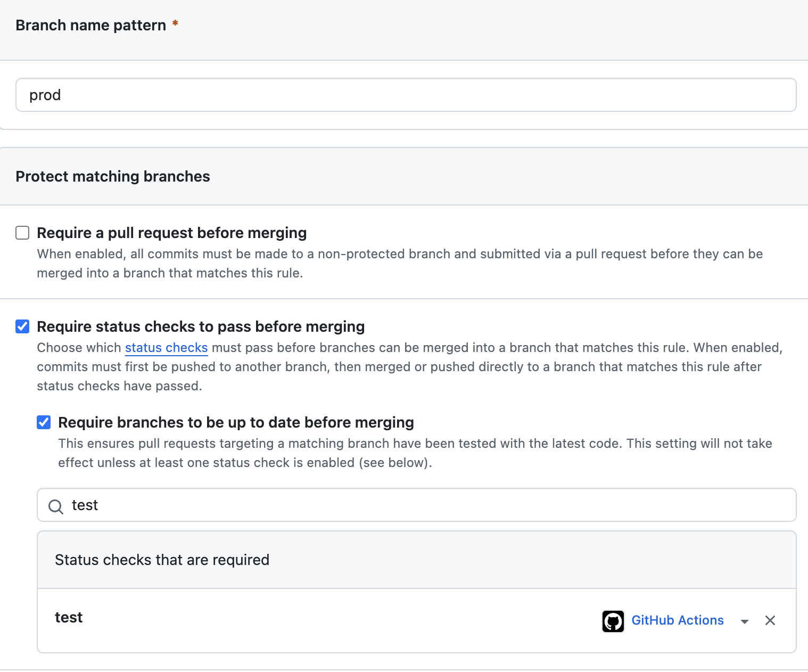Image resolution: width=808 pixels, height=672 pixels.
Task: Click the "Protect matching branches" heading
Action: coord(113,176)
